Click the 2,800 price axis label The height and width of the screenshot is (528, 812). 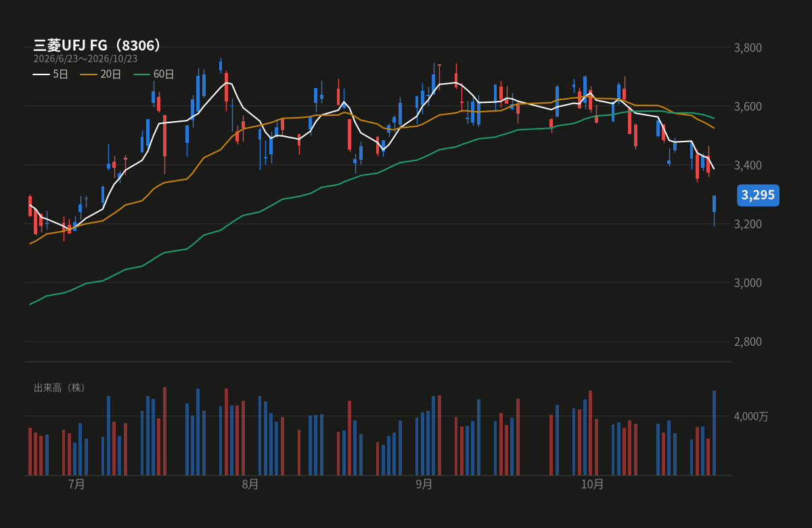tap(748, 341)
